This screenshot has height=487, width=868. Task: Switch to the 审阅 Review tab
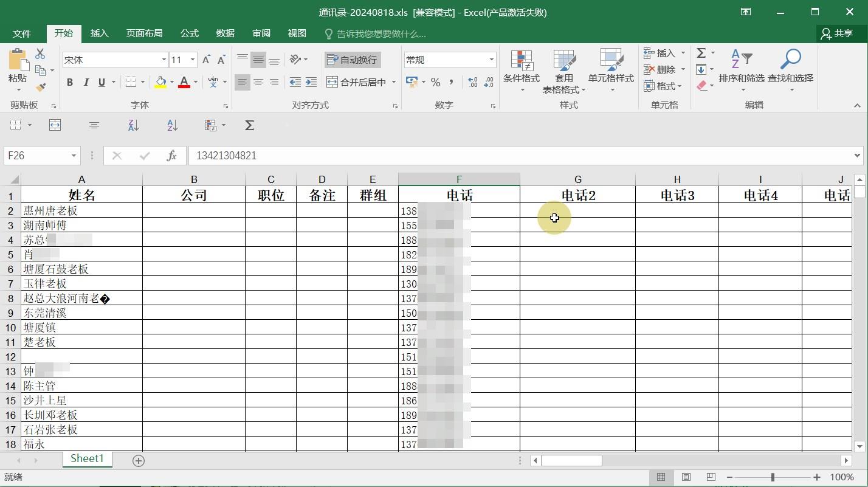261,33
